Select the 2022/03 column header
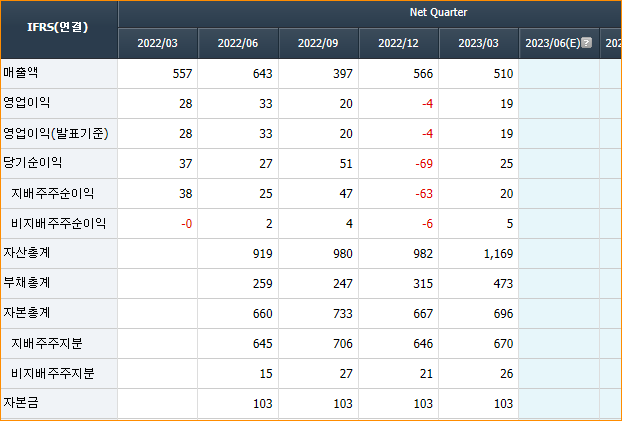Screen dimensions: 622x421 157,43
